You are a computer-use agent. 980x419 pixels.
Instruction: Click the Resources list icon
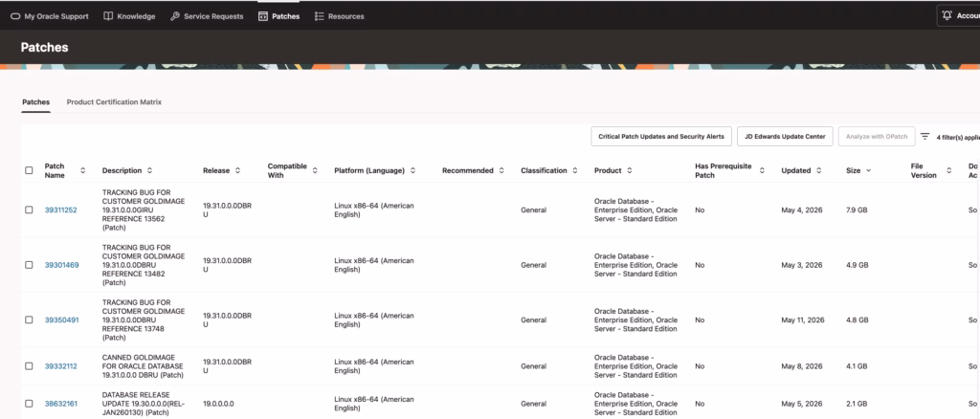pos(320,16)
